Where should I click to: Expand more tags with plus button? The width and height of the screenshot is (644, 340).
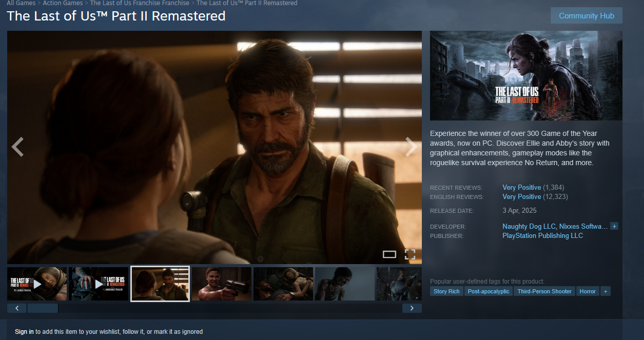606,291
